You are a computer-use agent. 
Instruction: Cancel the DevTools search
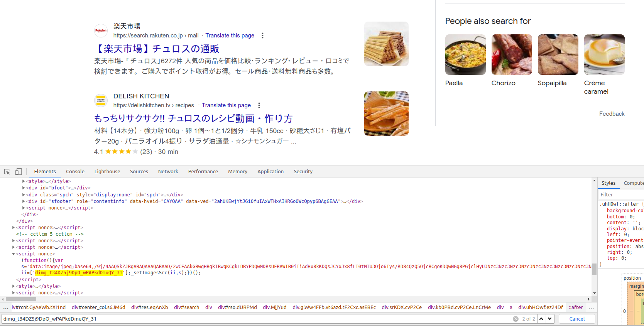(577, 319)
